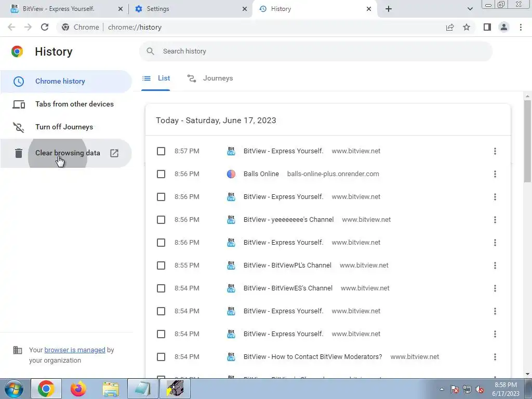Open the tab search chevron

click(470, 9)
